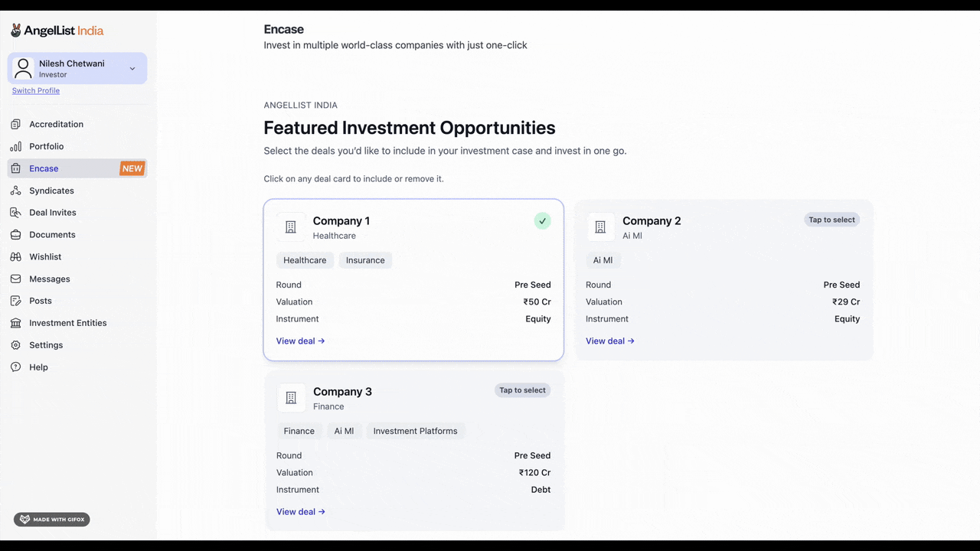Deselect Company 1 using its green checkmark
Screen dimensions: 980x551
(x=542, y=221)
